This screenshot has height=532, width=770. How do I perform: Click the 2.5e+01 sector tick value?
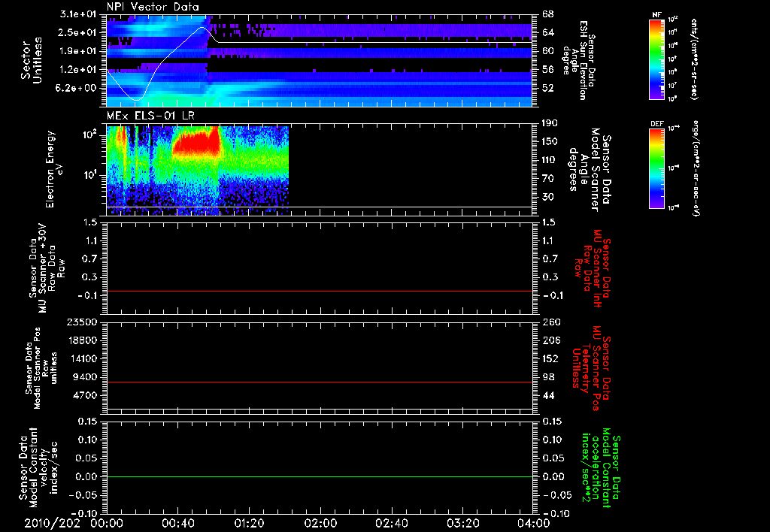[78, 32]
